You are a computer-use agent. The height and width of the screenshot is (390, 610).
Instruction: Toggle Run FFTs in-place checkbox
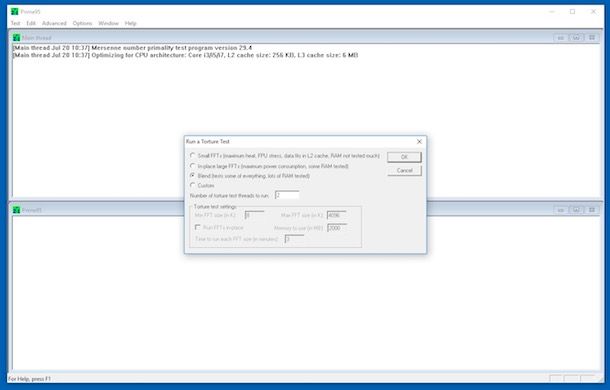(x=198, y=227)
